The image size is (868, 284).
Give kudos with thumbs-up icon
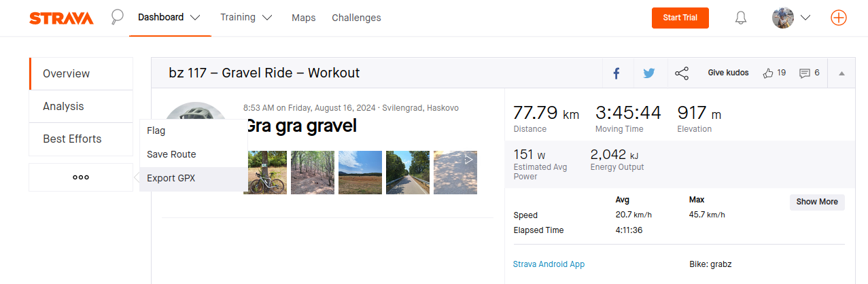point(768,73)
